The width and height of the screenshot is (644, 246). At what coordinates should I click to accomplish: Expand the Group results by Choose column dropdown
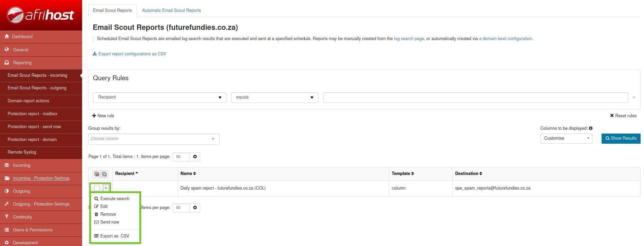(153, 139)
